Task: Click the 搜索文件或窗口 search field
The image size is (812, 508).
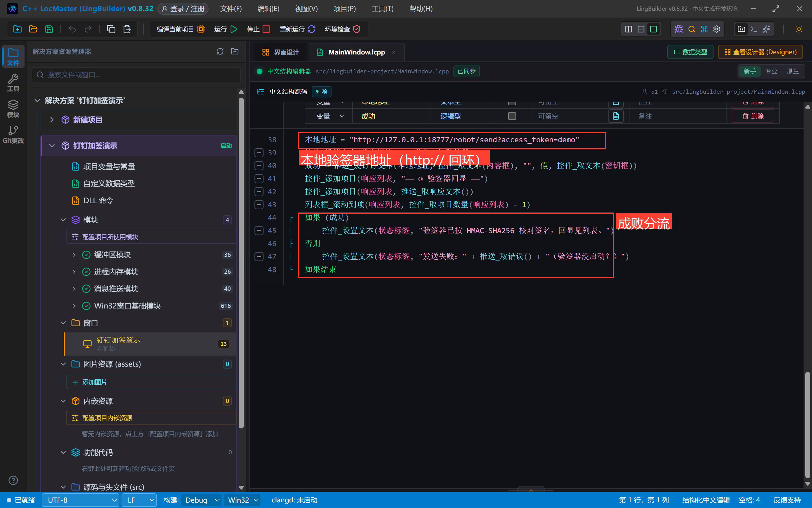Action: coord(136,75)
